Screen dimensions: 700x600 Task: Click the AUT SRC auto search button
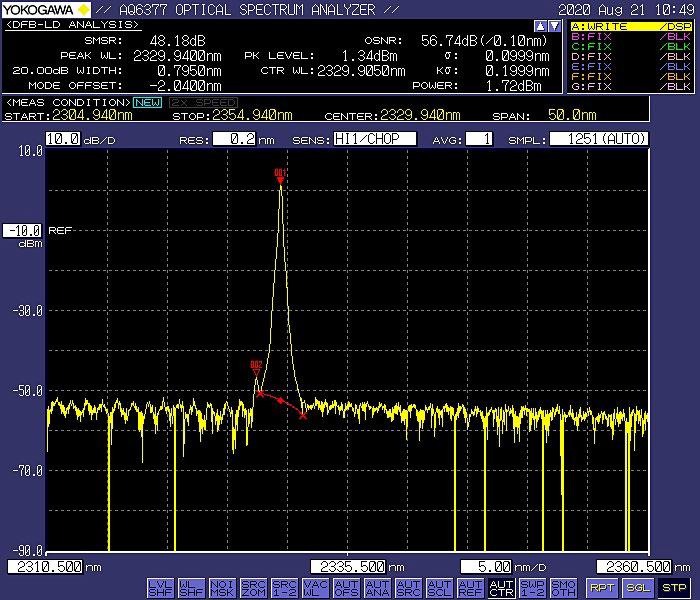pos(408,588)
